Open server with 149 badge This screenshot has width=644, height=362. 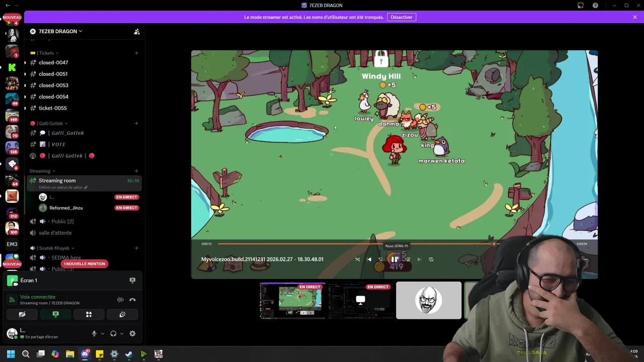pos(12,115)
